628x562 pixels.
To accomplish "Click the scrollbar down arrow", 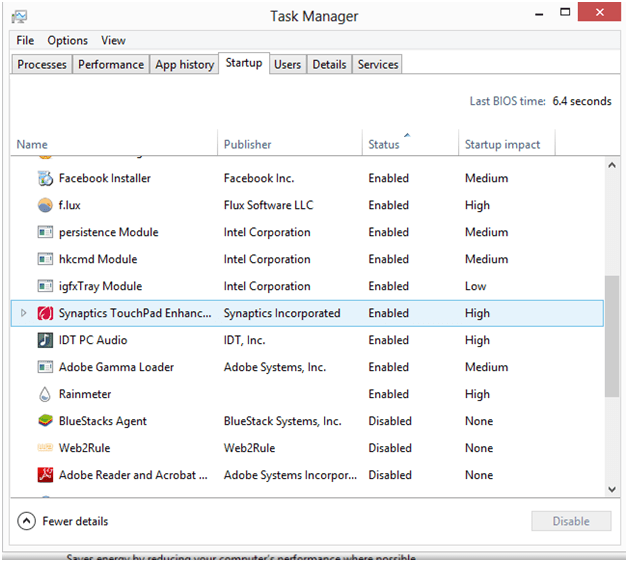I will pos(611,489).
